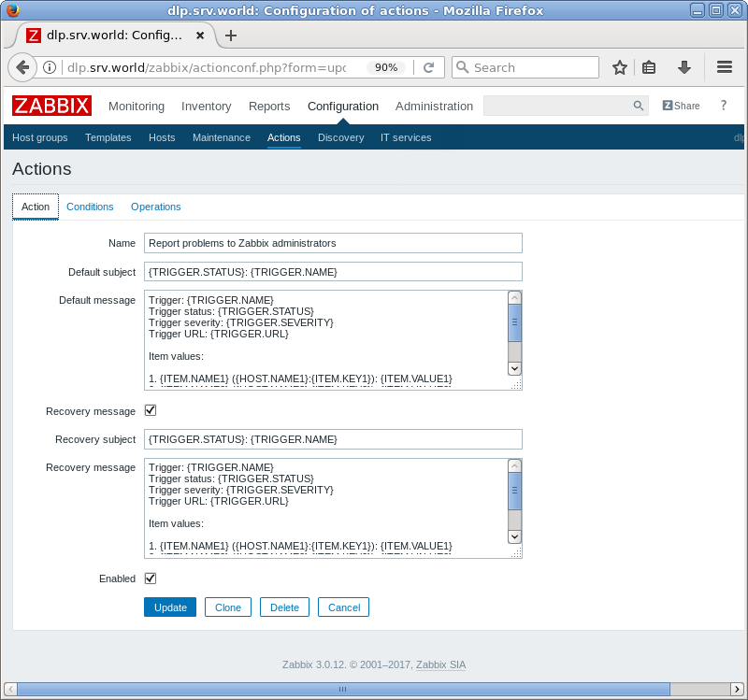
Task: Click the Name input field
Action: (333, 243)
